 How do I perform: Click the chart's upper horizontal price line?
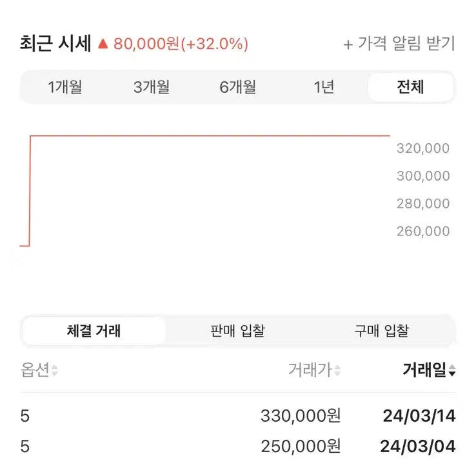tap(210, 135)
